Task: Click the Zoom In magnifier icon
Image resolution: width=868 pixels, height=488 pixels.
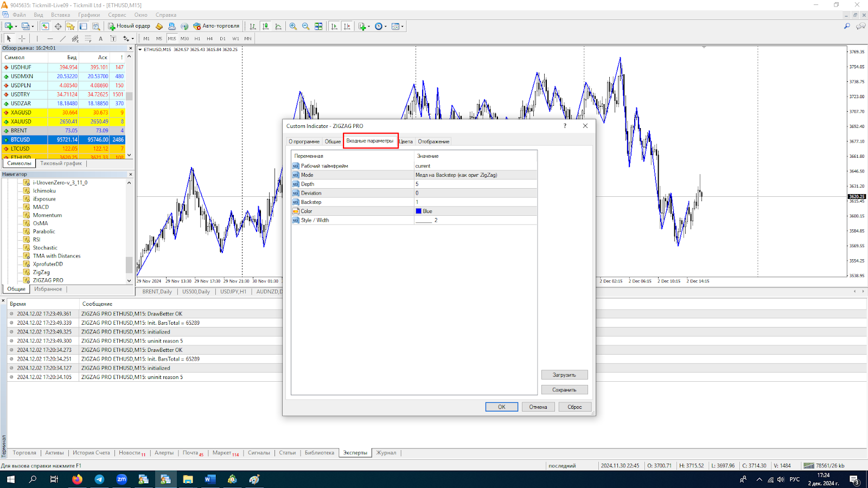Action: [x=293, y=26]
